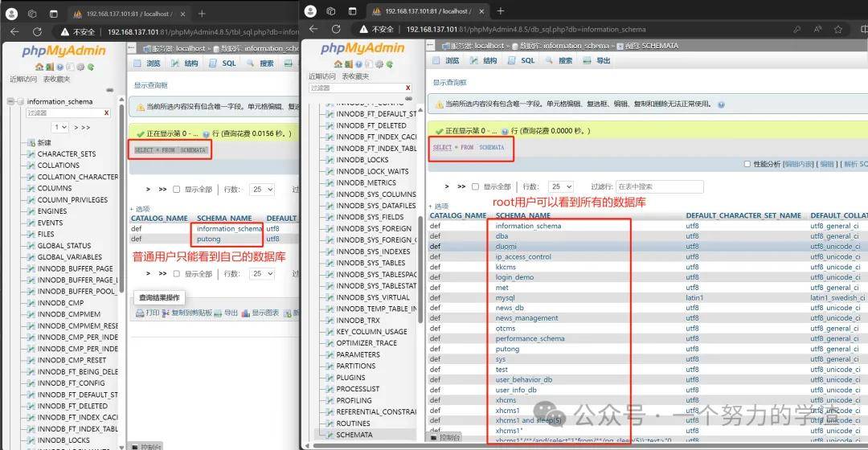
Task: Open performance_schema link in right results
Action: pyautogui.click(x=530, y=338)
